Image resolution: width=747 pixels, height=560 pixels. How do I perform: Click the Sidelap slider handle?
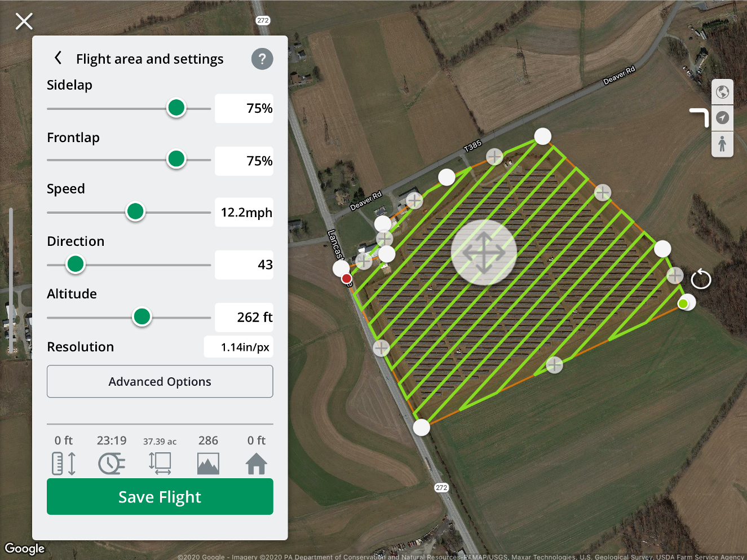(176, 108)
